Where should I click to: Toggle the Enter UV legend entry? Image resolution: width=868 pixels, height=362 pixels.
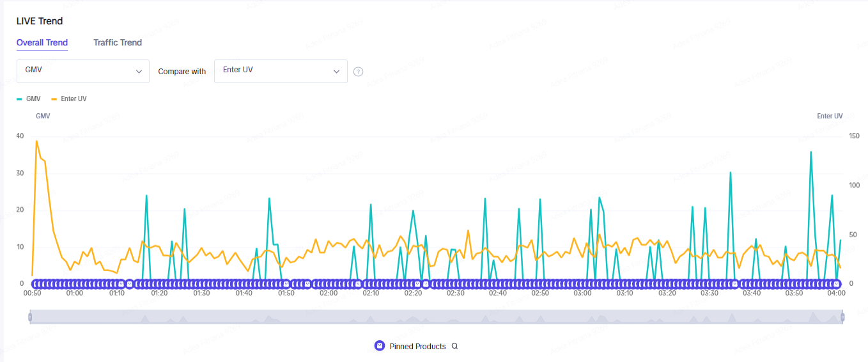click(69, 99)
